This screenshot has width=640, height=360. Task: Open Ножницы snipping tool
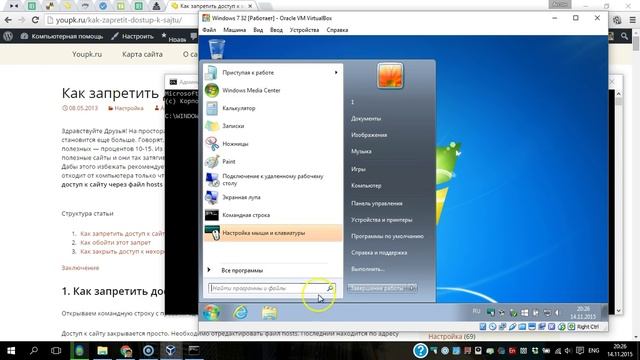point(273,144)
